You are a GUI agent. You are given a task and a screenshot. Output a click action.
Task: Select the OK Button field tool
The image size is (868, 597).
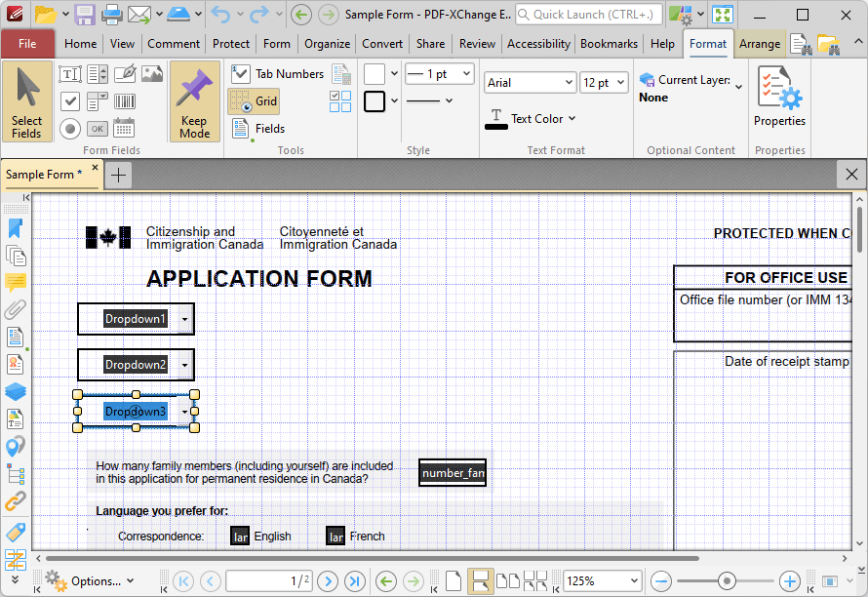pyautogui.click(x=98, y=129)
